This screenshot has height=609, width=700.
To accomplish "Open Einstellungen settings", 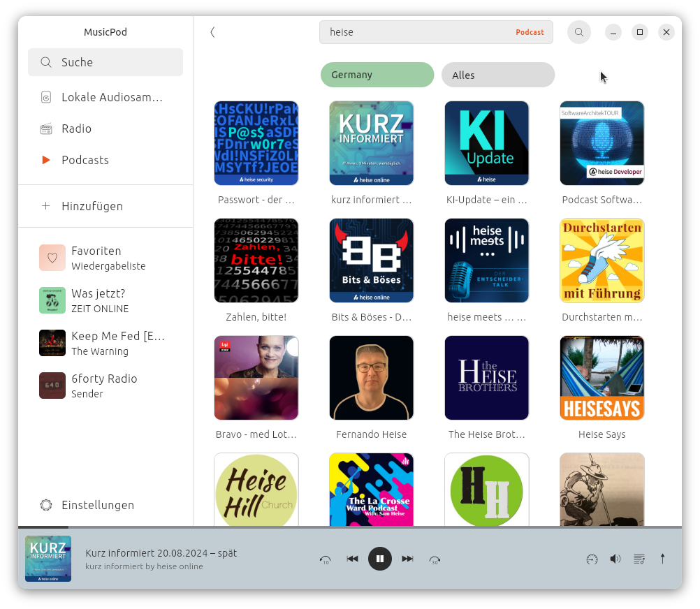I will click(105, 505).
